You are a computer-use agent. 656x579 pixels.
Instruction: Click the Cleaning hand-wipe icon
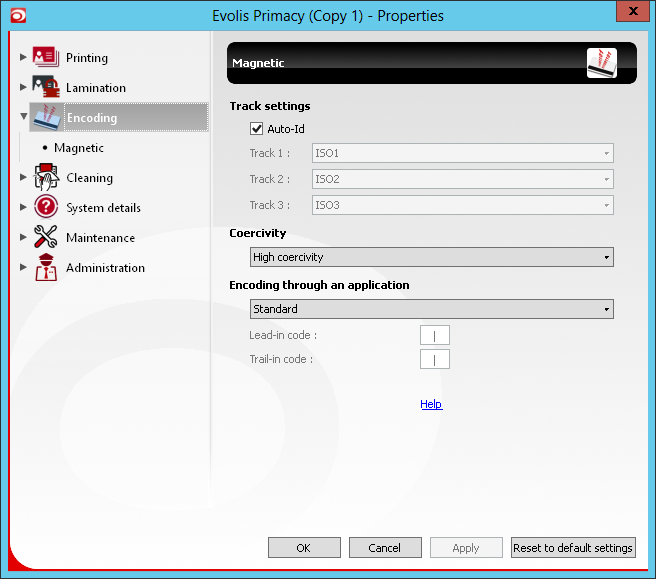coord(46,177)
